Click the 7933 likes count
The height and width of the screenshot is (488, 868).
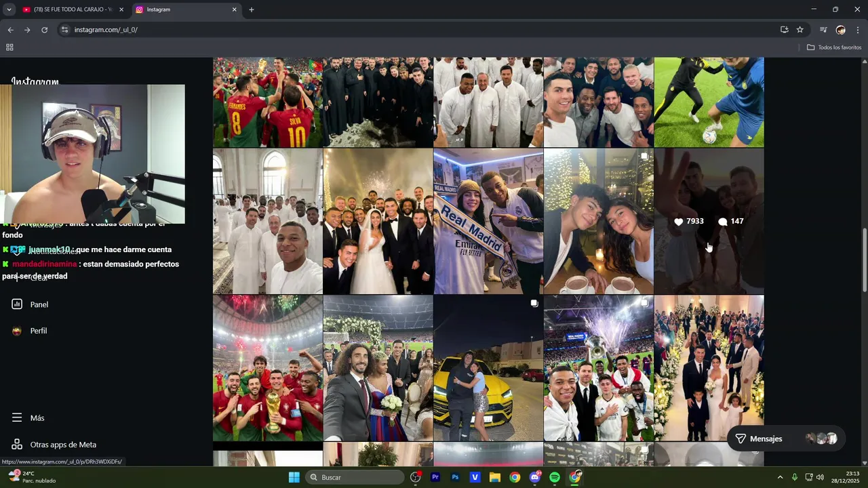689,222
